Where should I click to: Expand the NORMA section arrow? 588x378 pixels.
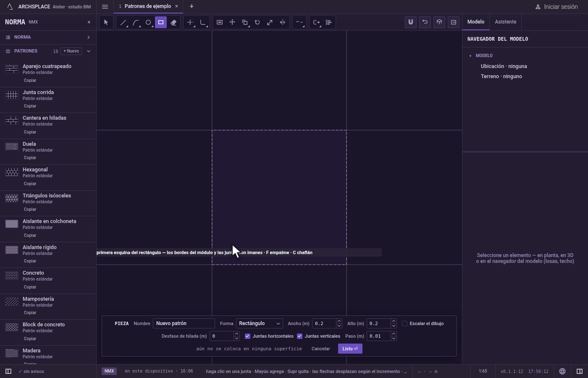89,37
